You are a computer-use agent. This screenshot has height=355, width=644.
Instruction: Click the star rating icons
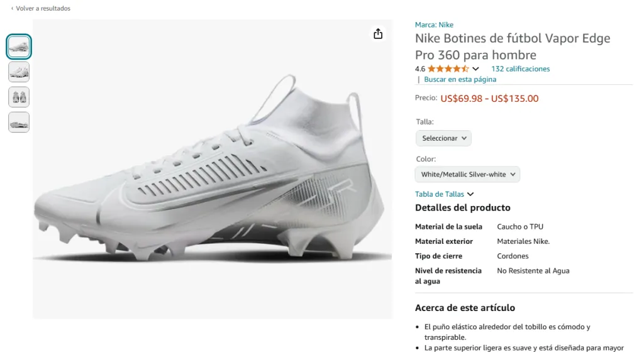click(x=448, y=69)
